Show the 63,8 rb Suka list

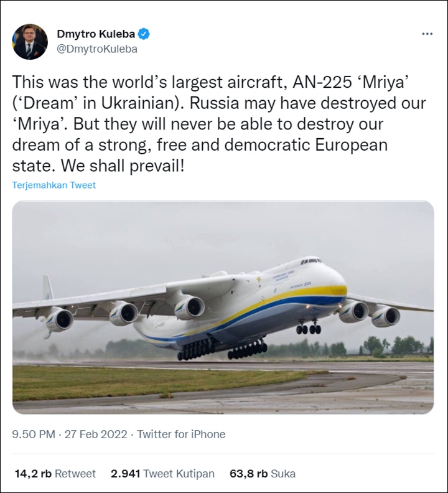(263, 474)
